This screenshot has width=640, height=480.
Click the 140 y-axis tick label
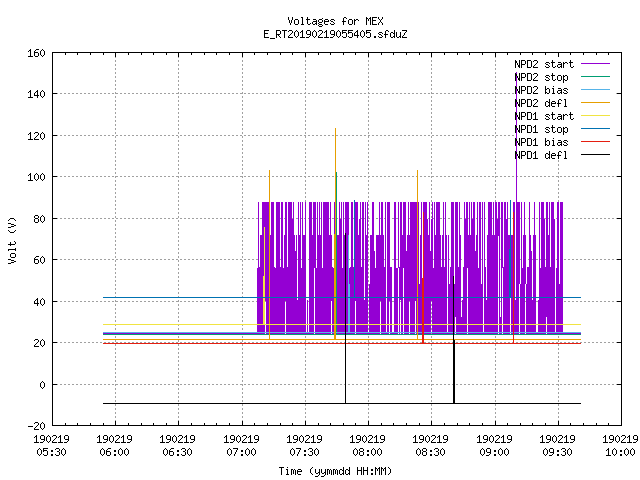[x=36, y=94]
